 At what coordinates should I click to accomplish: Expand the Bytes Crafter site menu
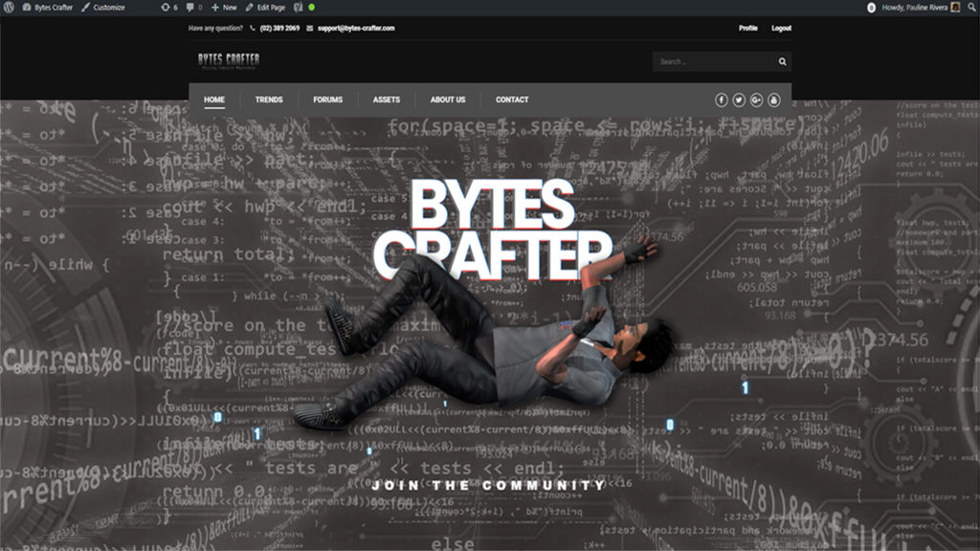(48, 8)
